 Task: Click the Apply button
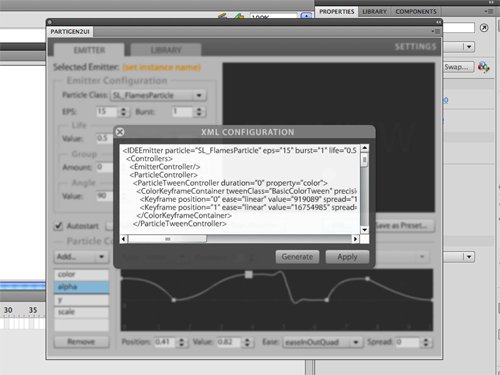[x=347, y=257]
